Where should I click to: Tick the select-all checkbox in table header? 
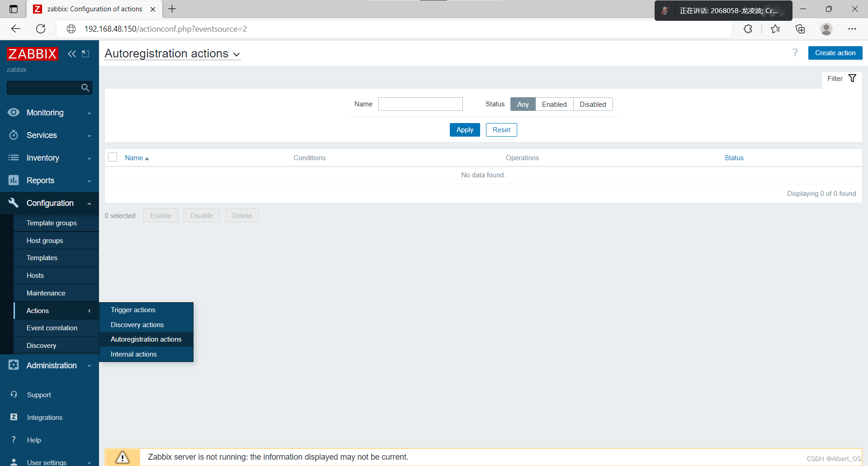[x=113, y=157]
